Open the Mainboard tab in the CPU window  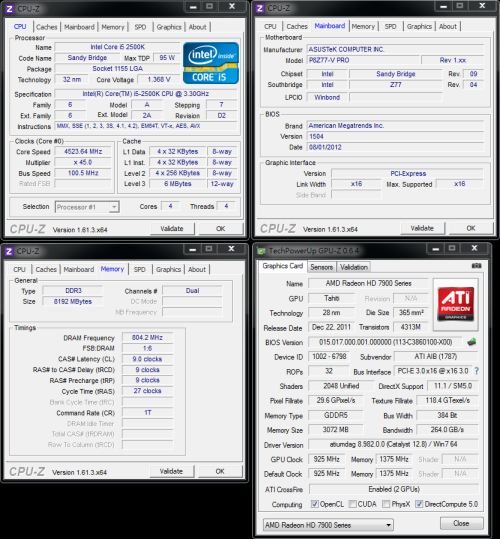79,27
